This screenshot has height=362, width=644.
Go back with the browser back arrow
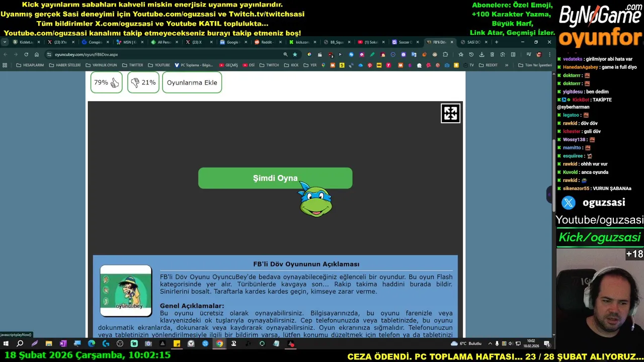5,54
